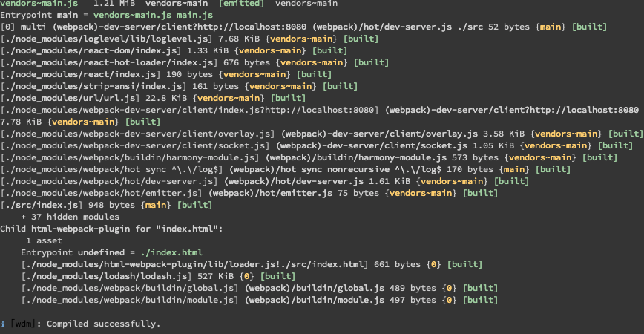Click '1.21 MiB' size value

(x=114, y=3)
